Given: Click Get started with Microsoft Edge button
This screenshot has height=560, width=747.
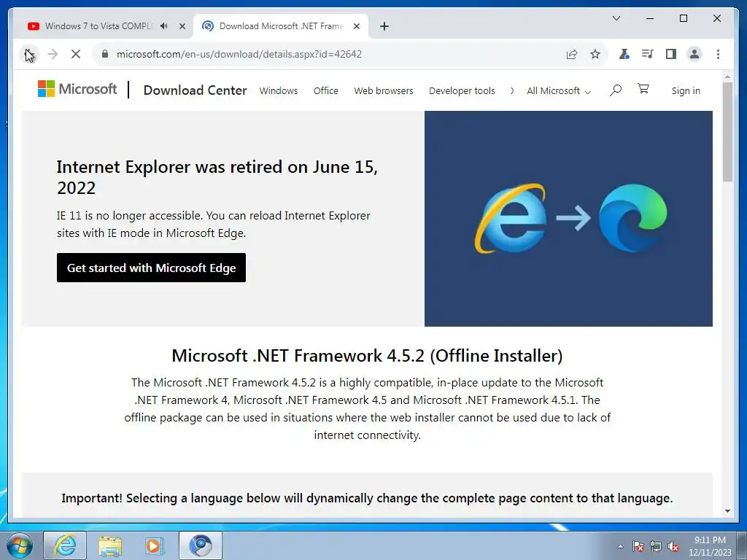Looking at the screenshot, I should (x=151, y=268).
